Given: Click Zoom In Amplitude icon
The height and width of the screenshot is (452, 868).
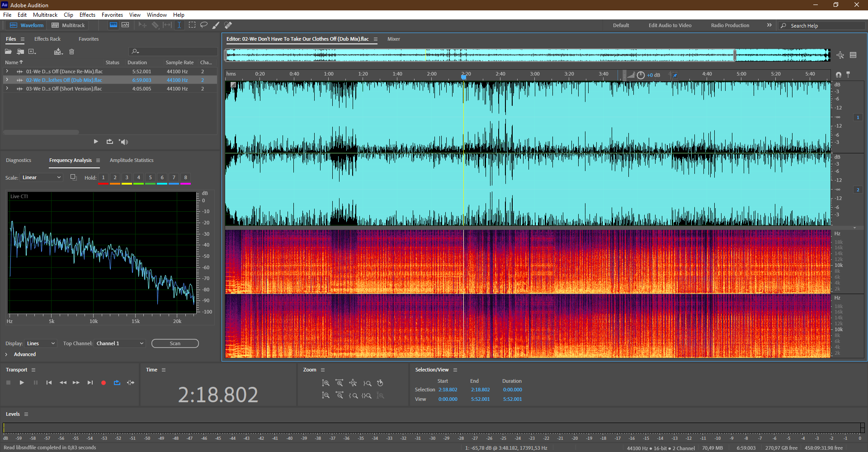Looking at the screenshot, I should pos(325,383).
